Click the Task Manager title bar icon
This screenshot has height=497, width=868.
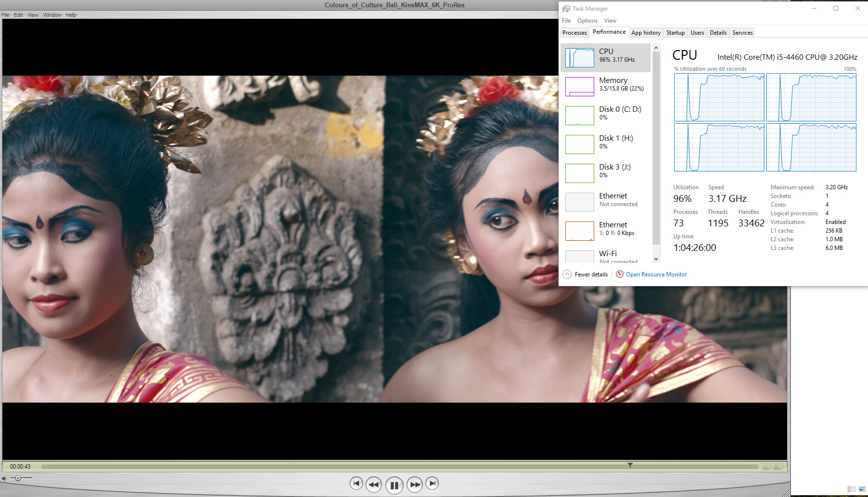566,9
